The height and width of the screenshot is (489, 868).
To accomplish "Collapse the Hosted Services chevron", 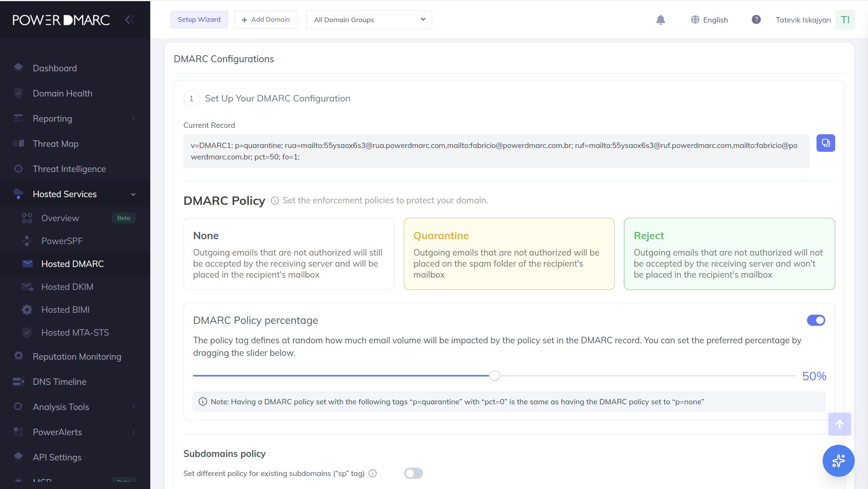I will tap(133, 194).
